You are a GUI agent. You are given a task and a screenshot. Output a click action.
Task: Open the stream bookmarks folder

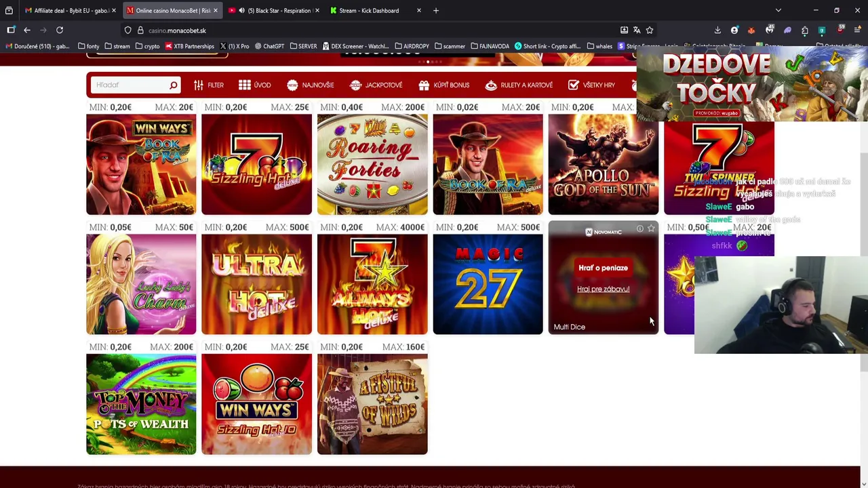click(x=117, y=46)
